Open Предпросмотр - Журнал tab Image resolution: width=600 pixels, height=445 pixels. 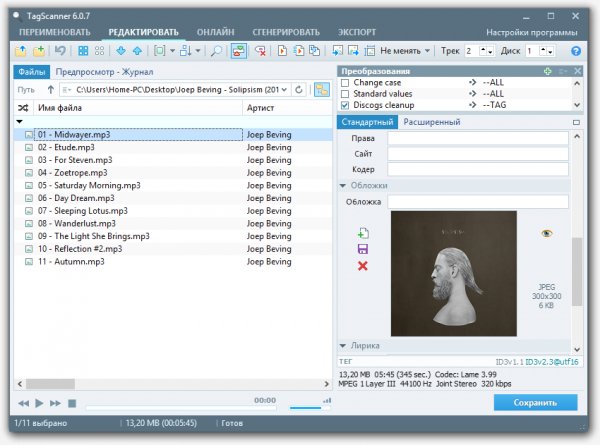click(x=104, y=72)
